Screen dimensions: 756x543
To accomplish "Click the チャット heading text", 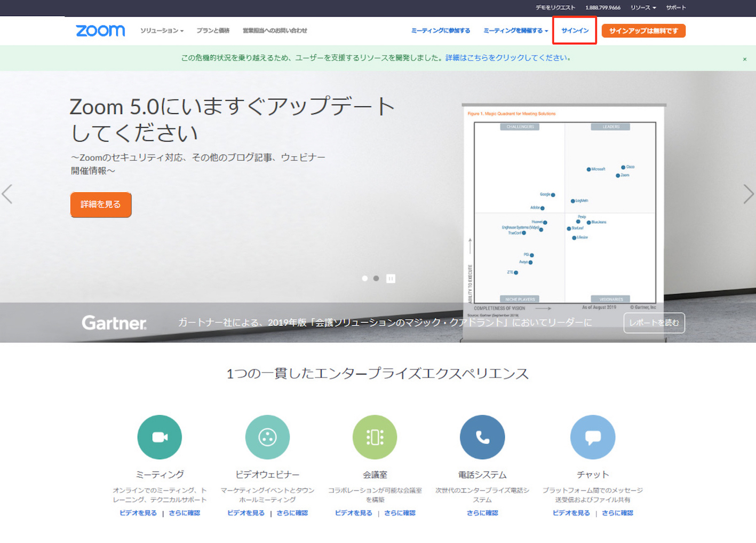I will coord(593,474).
